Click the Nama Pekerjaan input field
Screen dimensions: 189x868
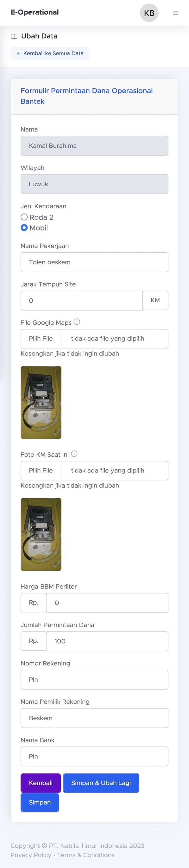click(x=94, y=262)
